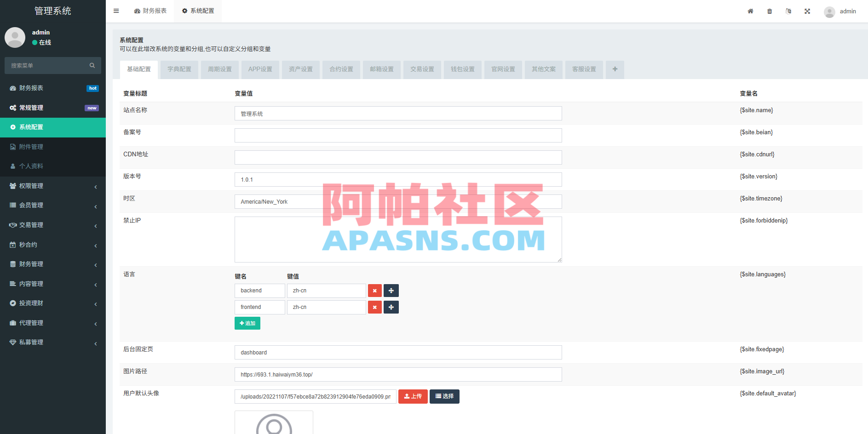
Task: Expand 私募管理 menu
Action: pyautogui.click(x=53, y=343)
